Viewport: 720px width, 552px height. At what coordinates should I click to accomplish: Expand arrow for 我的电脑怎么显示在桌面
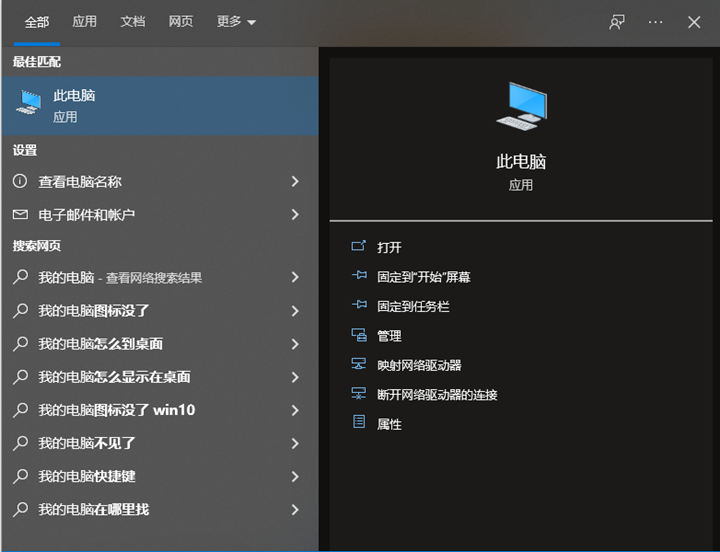pos(295,377)
